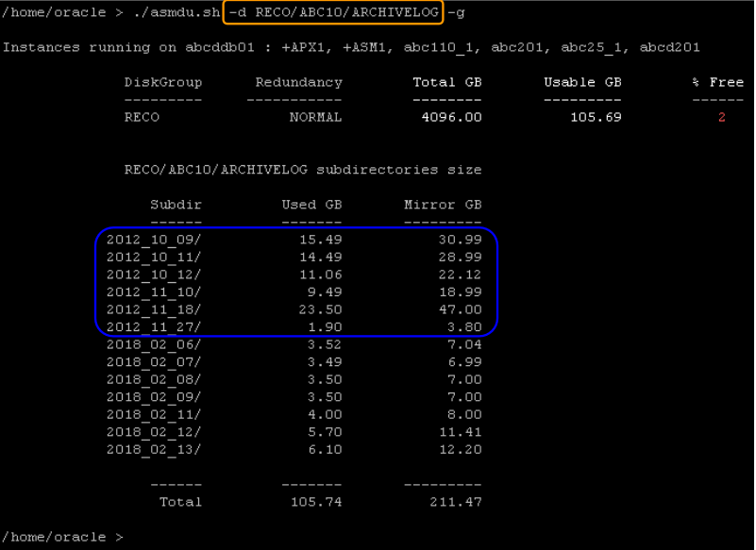756x550 pixels.
Task: Click the instance name abcd201
Action: tap(669, 47)
